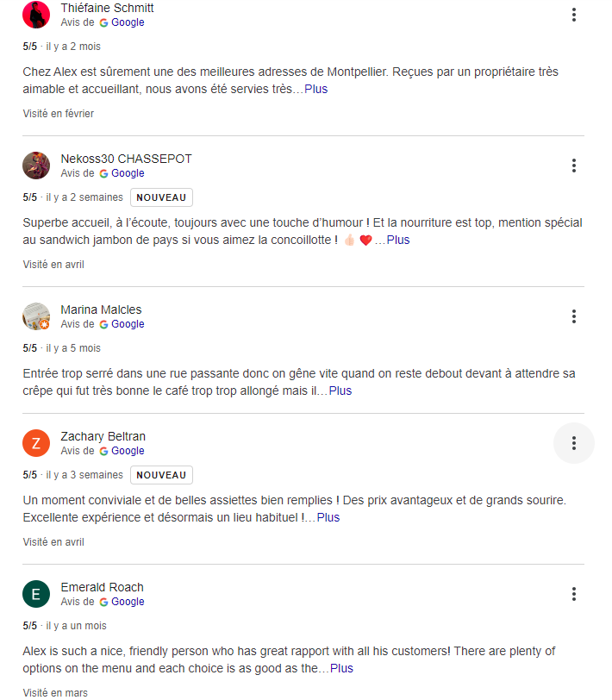This screenshot has width=612, height=700.
Task: Click Marina Malcles' avatar with badge
Action: (36, 316)
